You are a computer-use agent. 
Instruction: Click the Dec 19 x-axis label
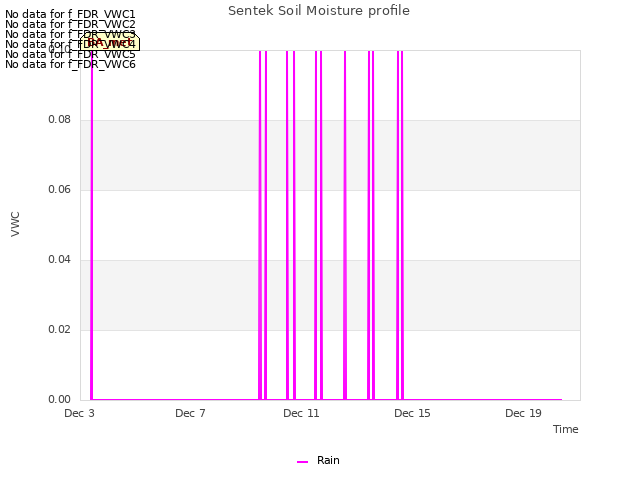click(523, 413)
